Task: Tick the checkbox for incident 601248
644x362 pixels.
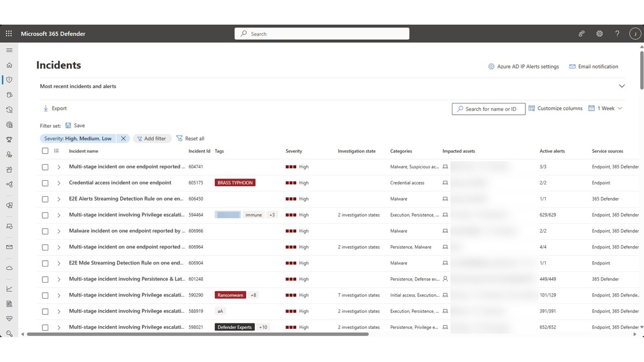Action: [45, 279]
